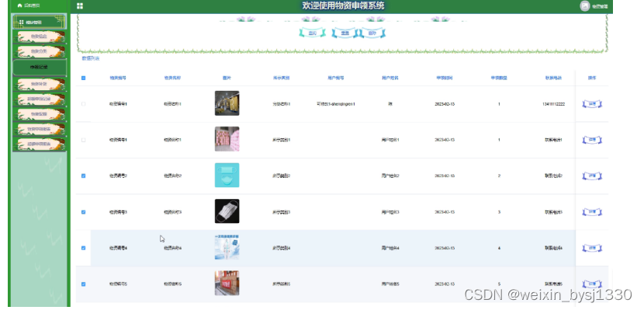Click the user account cell containing shenqingren1
Viewport: 644px width, 310px height.
click(x=335, y=104)
